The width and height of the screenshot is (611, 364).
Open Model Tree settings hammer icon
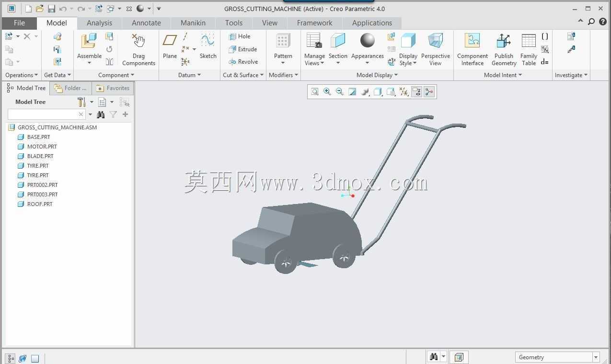click(81, 102)
